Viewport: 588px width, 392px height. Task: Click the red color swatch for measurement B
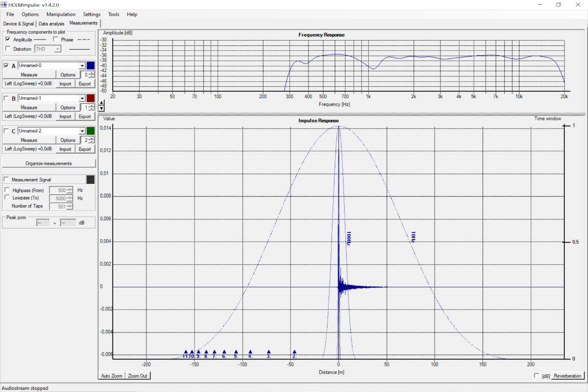[x=90, y=98]
